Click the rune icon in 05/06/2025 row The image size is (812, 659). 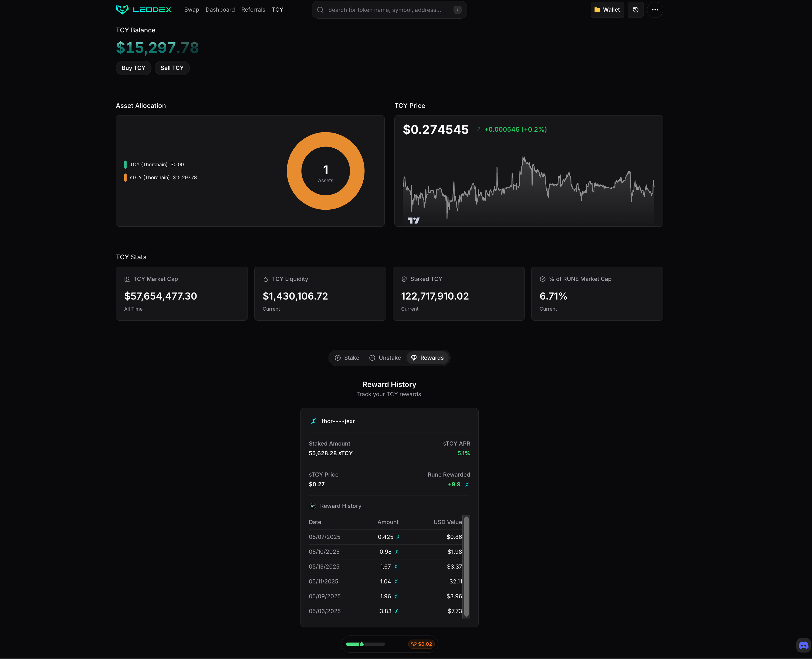click(397, 611)
